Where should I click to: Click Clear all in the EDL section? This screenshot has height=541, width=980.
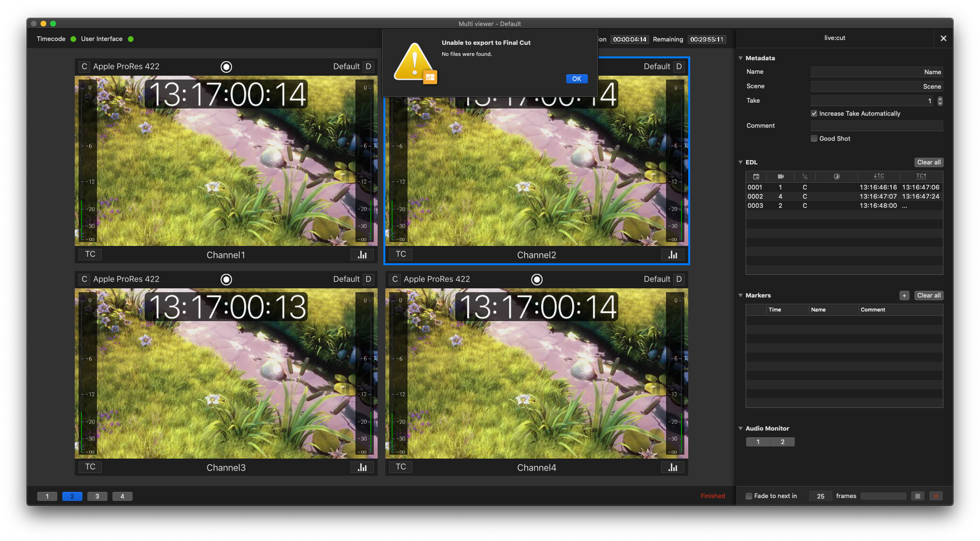click(929, 162)
